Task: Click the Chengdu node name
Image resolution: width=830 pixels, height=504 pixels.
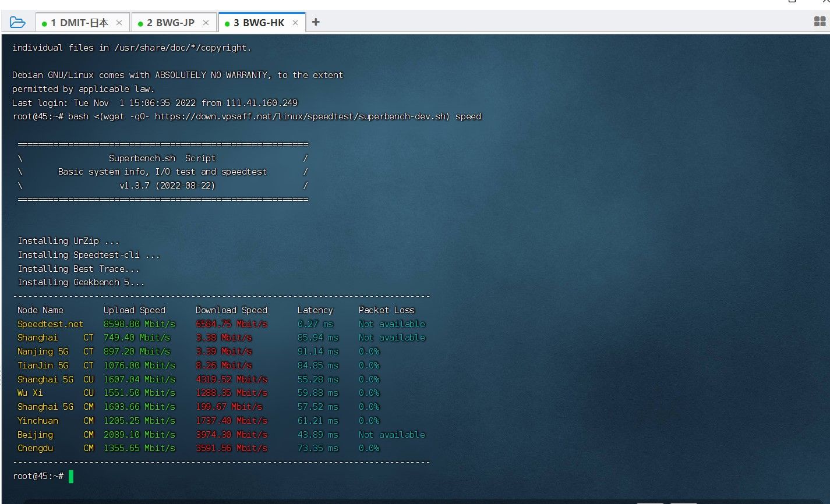Action: point(35,448)
